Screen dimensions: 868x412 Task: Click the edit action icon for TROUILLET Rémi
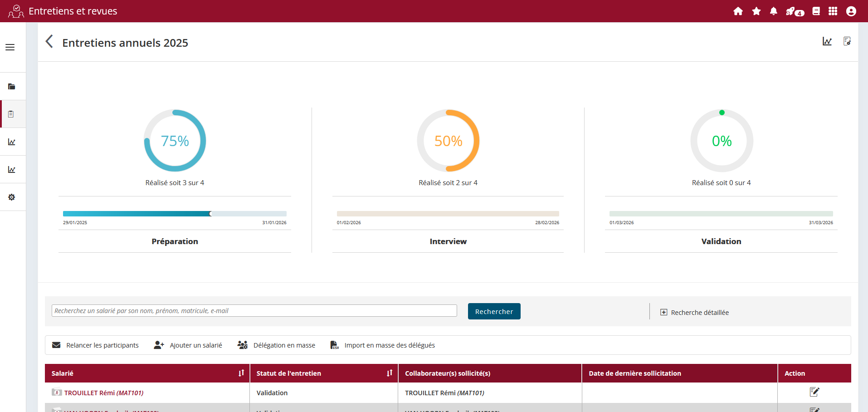(814, 392)
